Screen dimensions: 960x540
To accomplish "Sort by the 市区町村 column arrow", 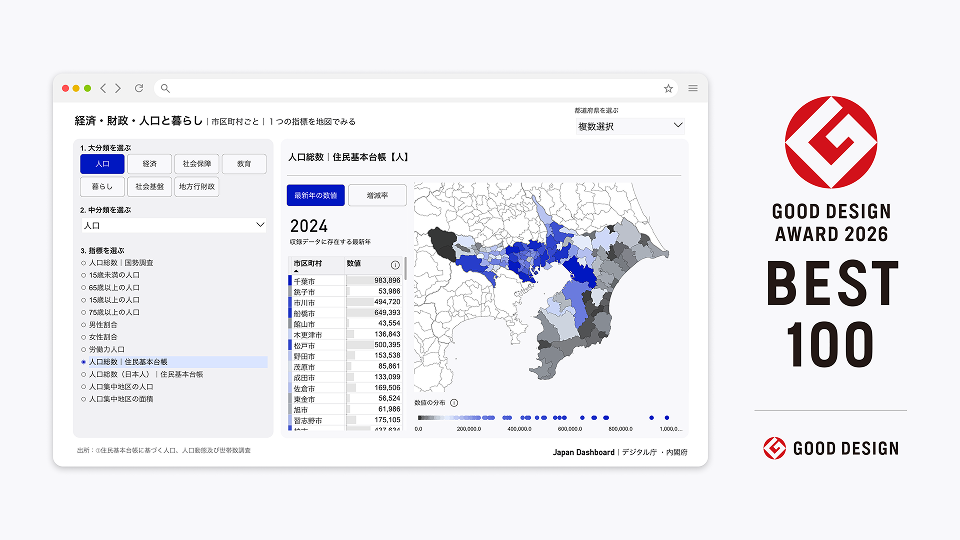I will coord(296,271).
